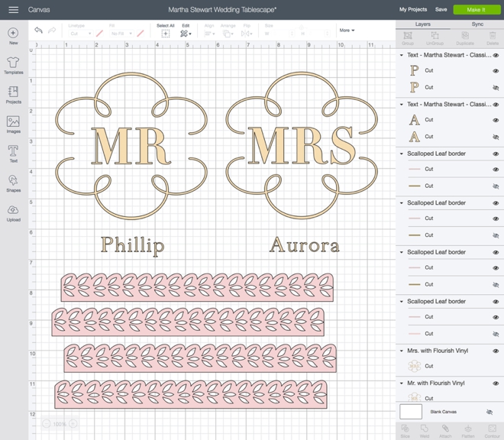
Task: Open the Align tool
Action: point(209,34)
